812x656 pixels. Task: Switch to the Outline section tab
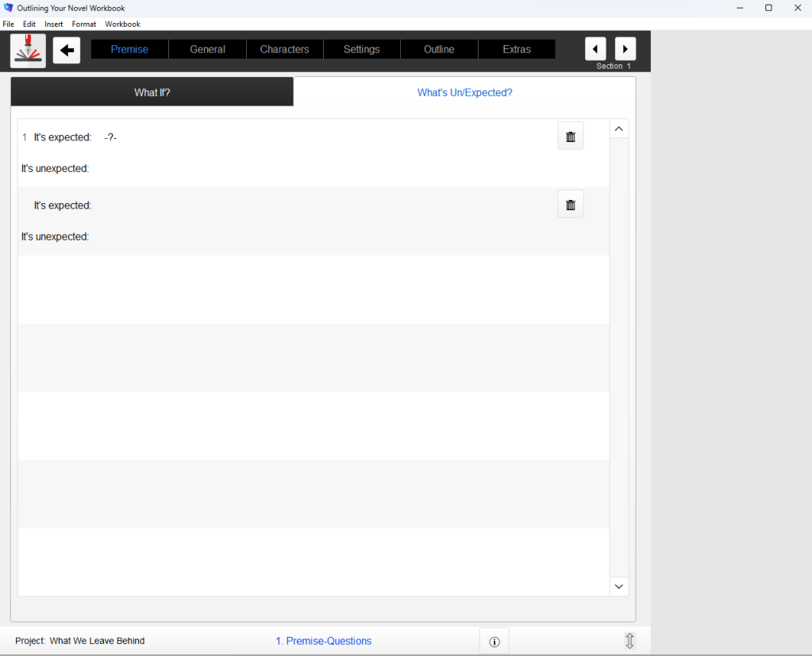click(439, 49)
